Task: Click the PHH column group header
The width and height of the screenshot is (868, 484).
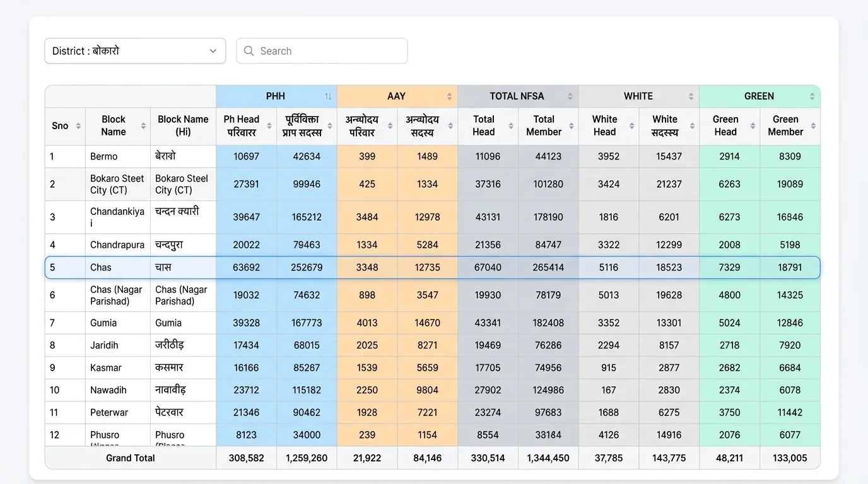Action: click(276, 96)
